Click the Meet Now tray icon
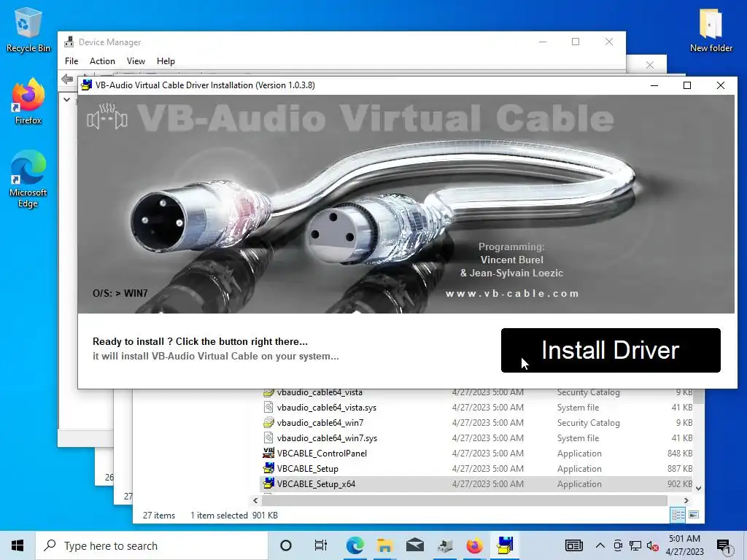 [x=618, y=545]
